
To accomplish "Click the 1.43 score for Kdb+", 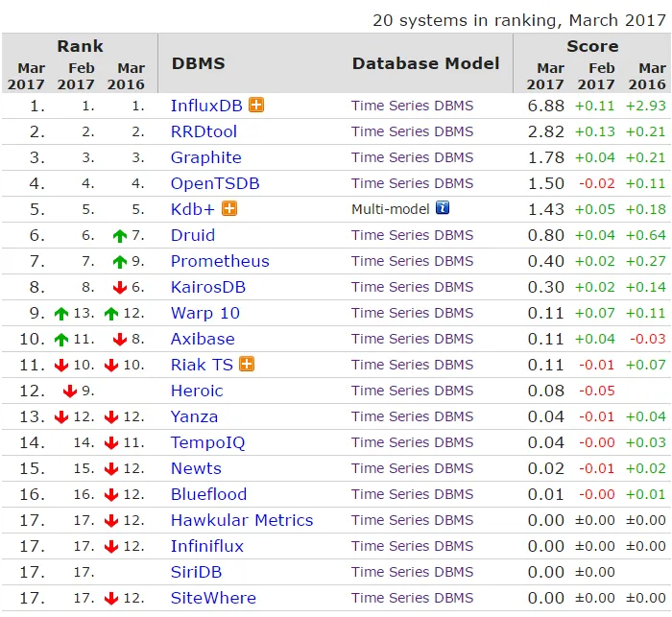I will [545, 209].
